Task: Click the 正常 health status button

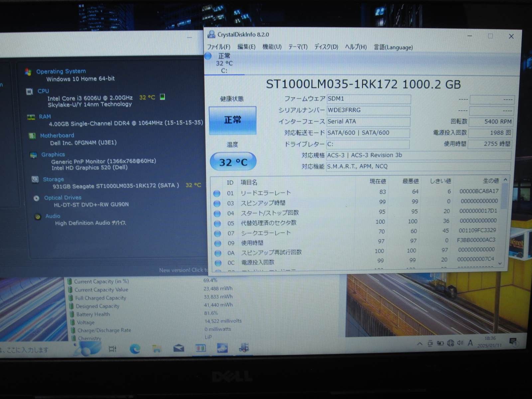Action: click(x=232, y=120)
